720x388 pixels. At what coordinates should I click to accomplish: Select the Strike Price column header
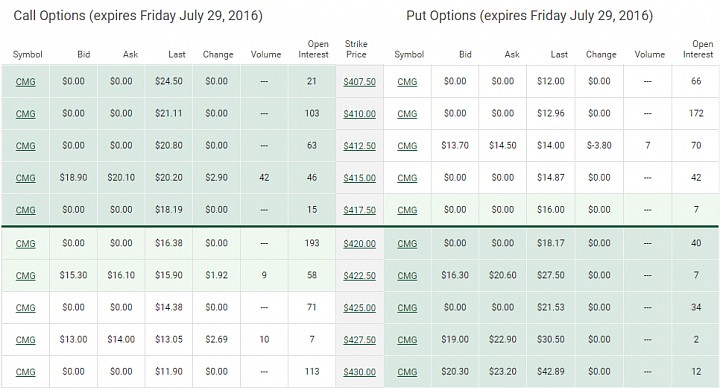[x=356, y=49]
